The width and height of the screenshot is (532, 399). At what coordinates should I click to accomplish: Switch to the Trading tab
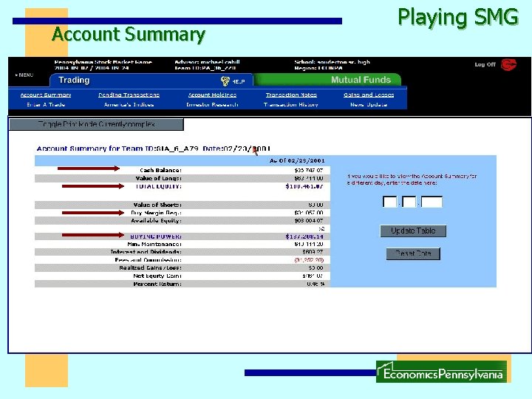pyautogui.click(x=74, y=80)
